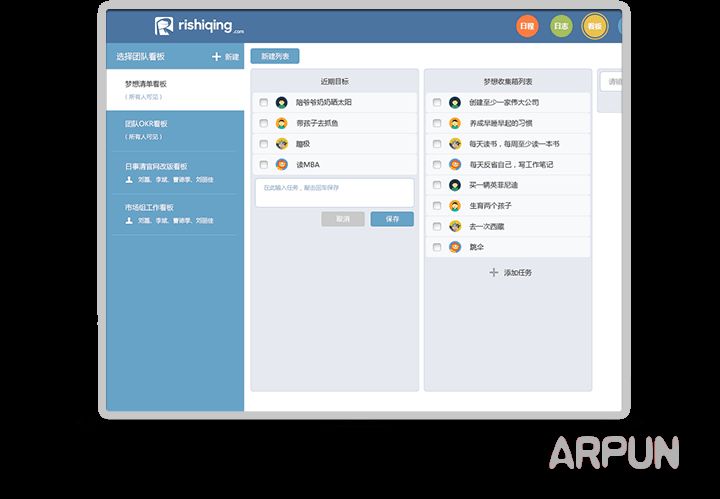Viewport: 720px width, 499px height.
Task: Click the blue 保存 button
Action: [x=392, y=218]
